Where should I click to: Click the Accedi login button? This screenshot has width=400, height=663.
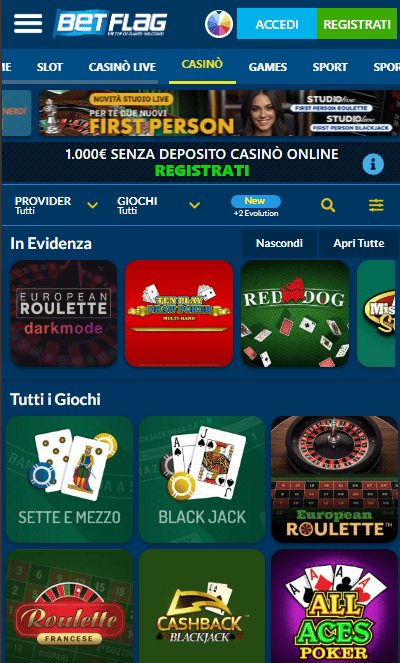pyautogui.click(x=277, y=24)
